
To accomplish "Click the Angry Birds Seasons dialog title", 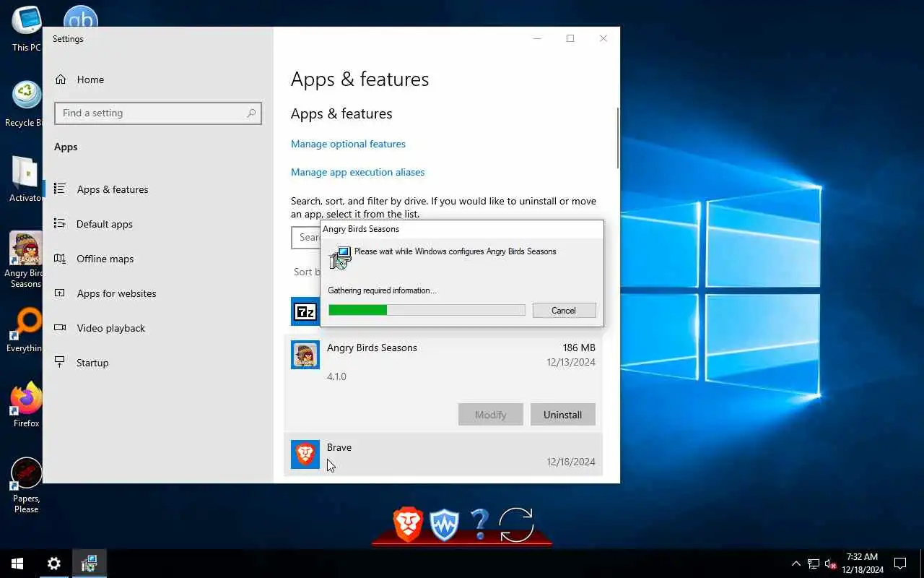I will pos(361,229).
